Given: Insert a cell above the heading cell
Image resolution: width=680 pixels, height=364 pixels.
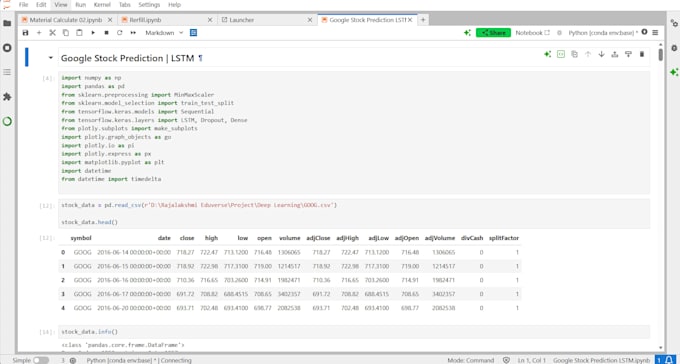Looking at the screenshot, I should coord(615,54).
